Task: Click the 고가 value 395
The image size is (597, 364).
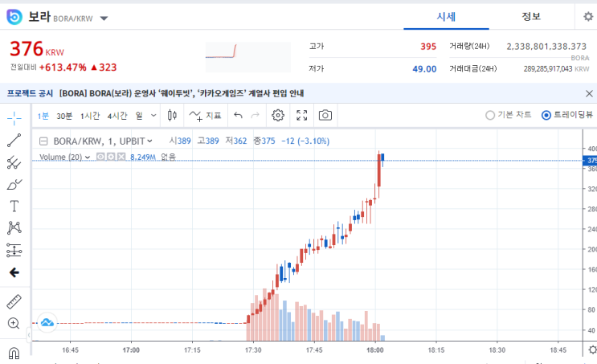Action: [x=428, y=47]
